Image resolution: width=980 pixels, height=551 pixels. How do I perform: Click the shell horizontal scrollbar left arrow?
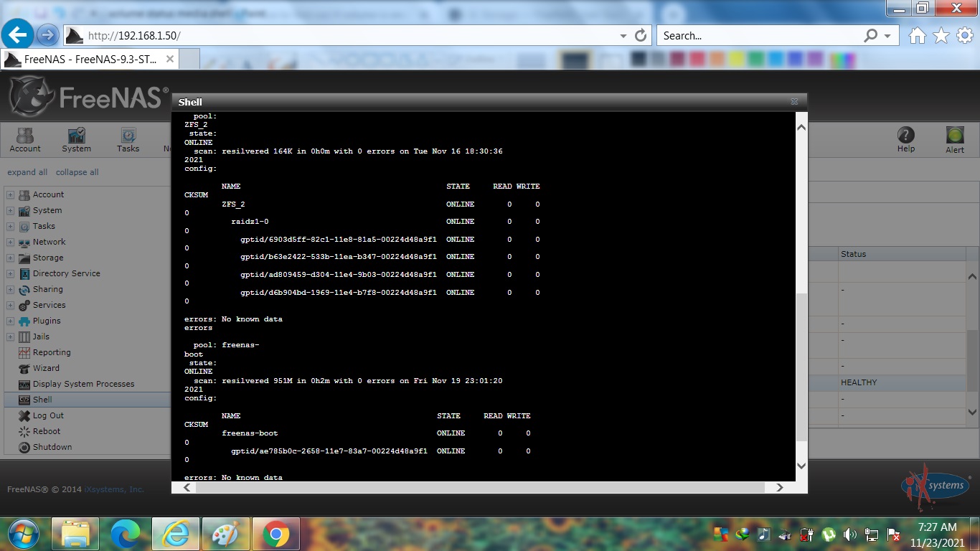[x=187, y=487]
